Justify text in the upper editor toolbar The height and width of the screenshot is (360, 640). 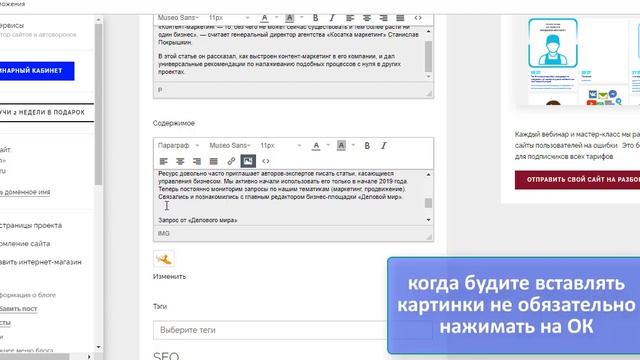pyautogui.click(x=400, y=18)
